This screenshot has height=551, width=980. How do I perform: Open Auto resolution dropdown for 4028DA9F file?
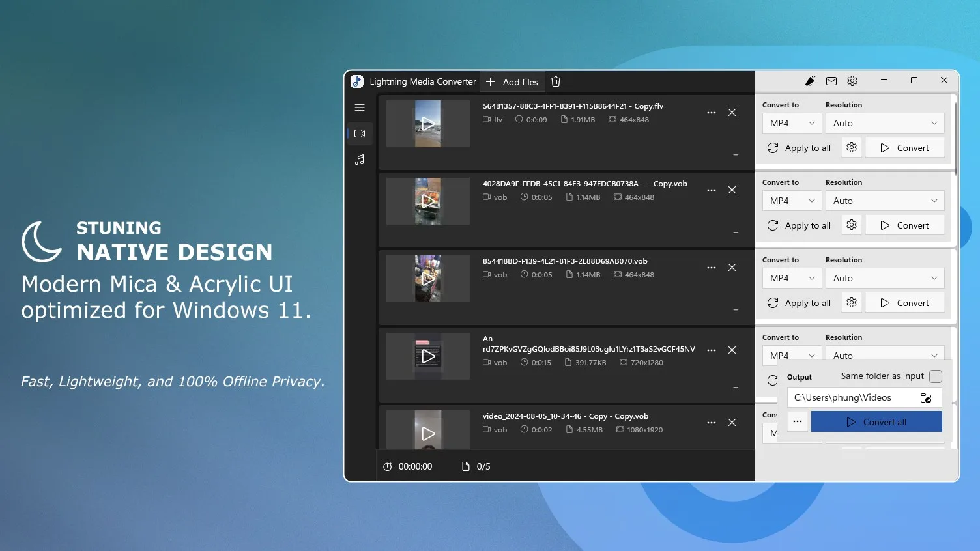(885, 201)
